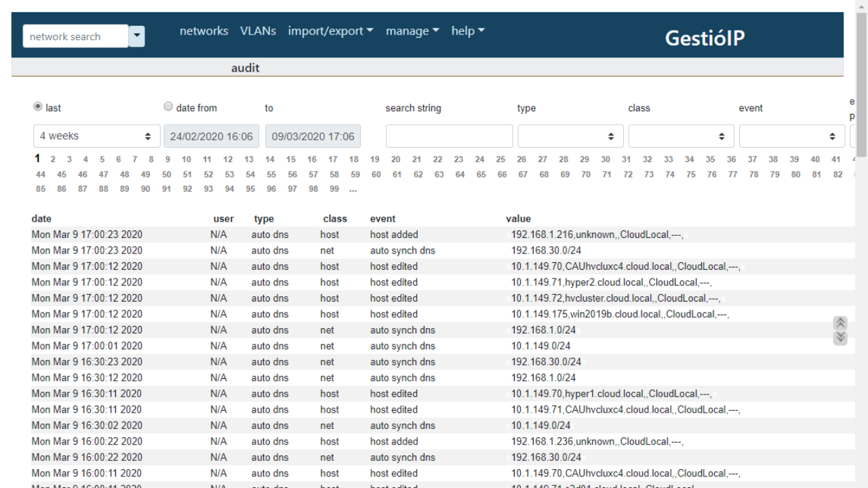Click date 'Mon Mar 9 16:30:02 2020'
Screen dimensions: 868x488
click(x=87, y=426)
